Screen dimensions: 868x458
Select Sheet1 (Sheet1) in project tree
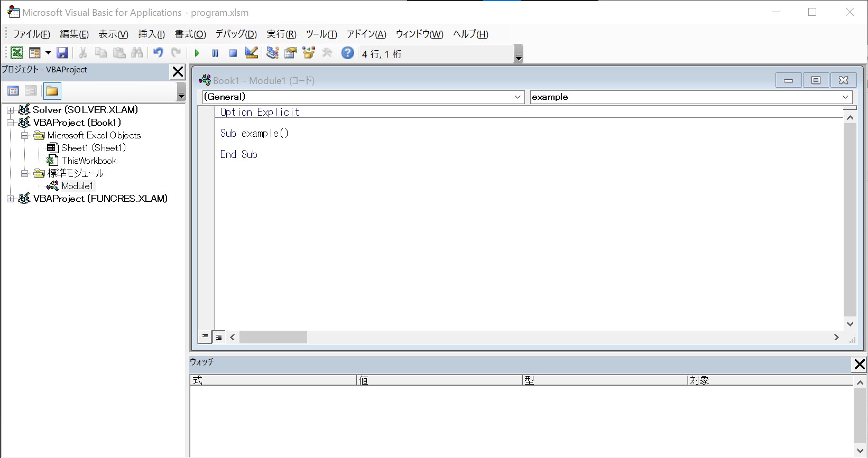(x=93, y=148)
